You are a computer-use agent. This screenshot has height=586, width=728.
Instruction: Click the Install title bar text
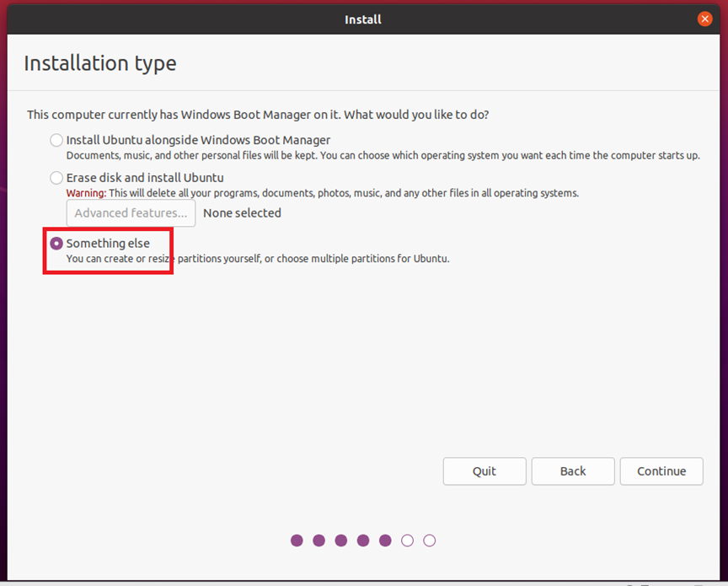click(x=363, y=19)
